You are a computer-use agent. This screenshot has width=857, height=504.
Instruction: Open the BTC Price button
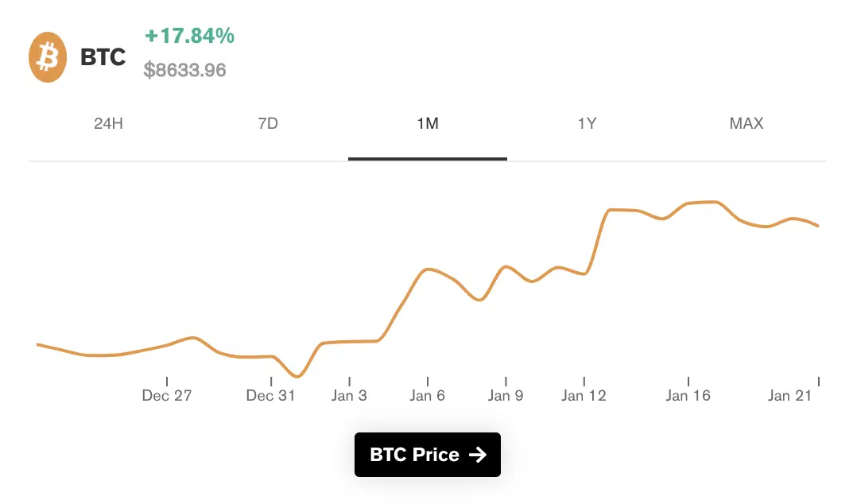[x=428, y=455]
